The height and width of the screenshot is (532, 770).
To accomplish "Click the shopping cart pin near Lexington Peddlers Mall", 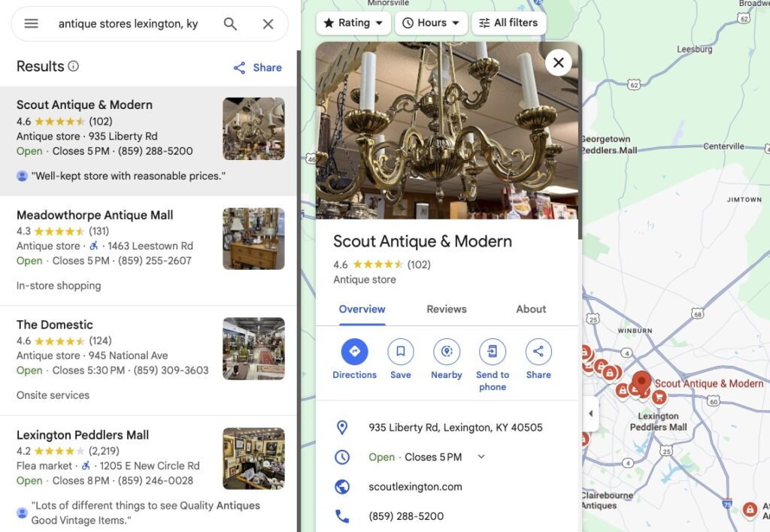I will pyautogui.click(x=659, y=397).
